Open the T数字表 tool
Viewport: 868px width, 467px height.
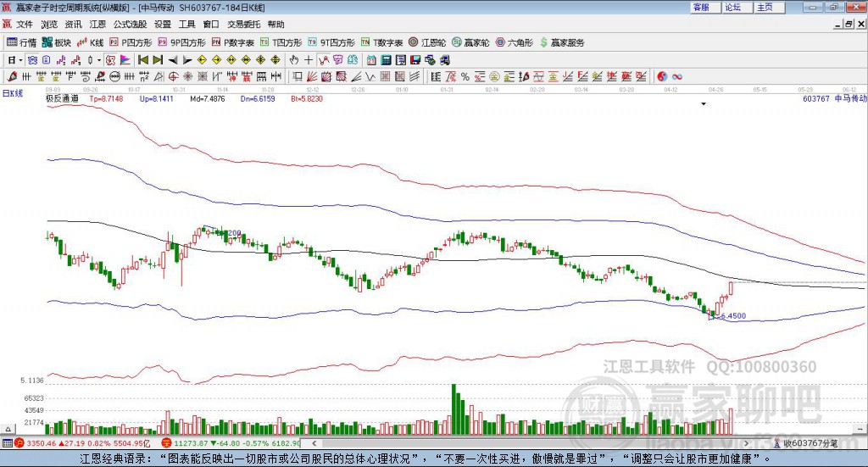(382, 42)
